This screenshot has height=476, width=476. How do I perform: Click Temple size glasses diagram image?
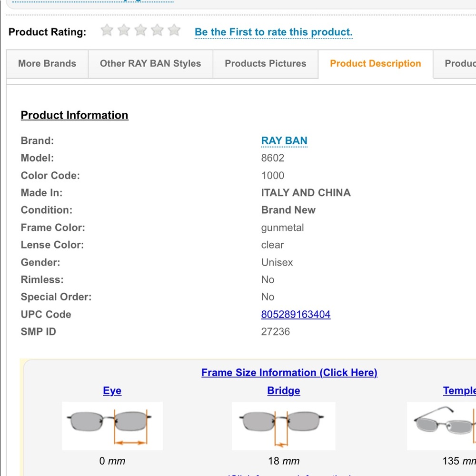pyautogui.click(x=441, y=426)
